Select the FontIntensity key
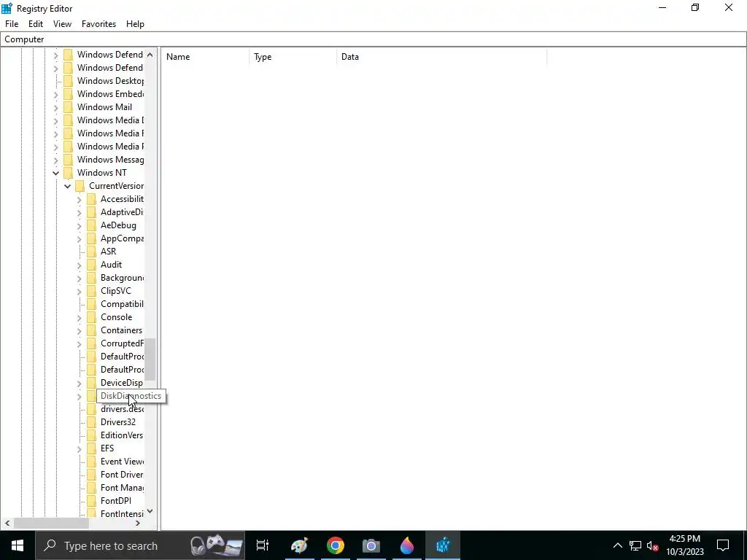747x560 pixels. click(x=122, y=514)
